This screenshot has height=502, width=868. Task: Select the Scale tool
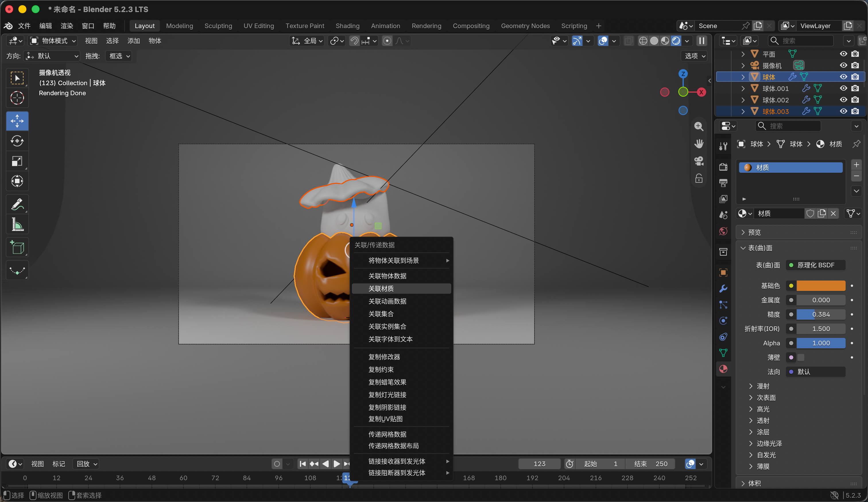(x=17, y=161)
